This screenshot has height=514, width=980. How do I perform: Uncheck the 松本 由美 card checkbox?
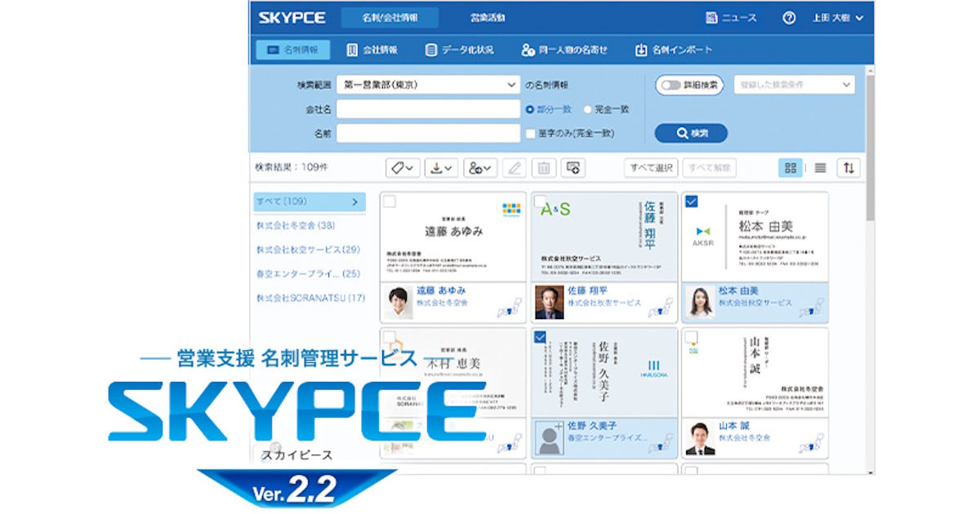[x=691, y=201]
